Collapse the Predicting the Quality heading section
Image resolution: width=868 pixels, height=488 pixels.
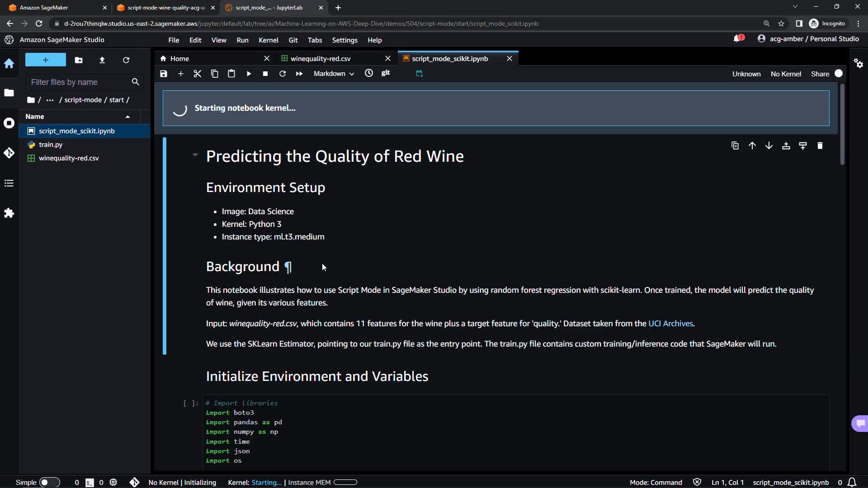coord(195,155)
